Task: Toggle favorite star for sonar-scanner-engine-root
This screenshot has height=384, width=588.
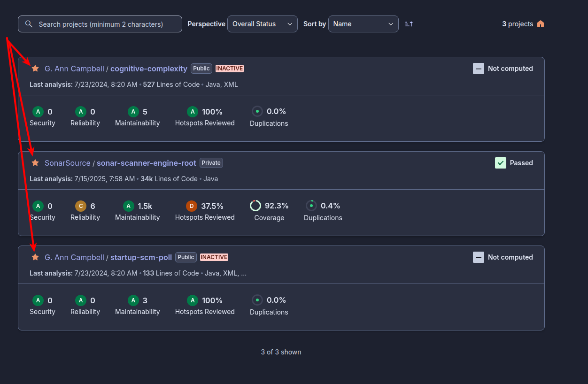Action: coord(35,163)
